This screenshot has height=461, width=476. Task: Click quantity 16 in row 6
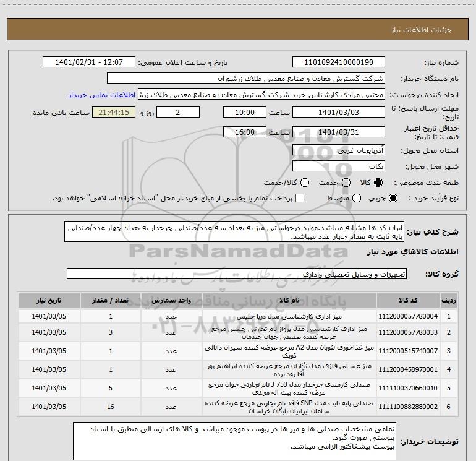[111, 407]
